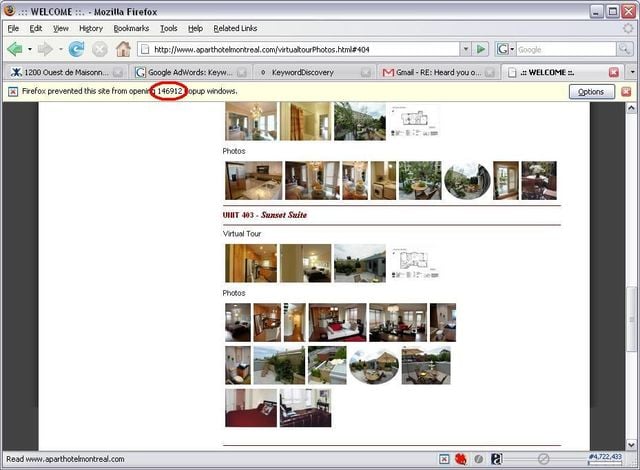Click the Reload page icon
The image size is (640, 470).
[x=76, y=49]
